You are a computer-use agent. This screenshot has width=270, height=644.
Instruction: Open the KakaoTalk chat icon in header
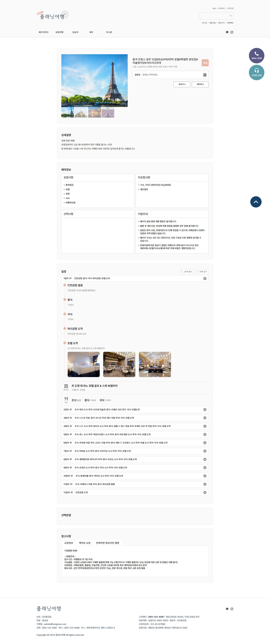(x=227, y=32)
